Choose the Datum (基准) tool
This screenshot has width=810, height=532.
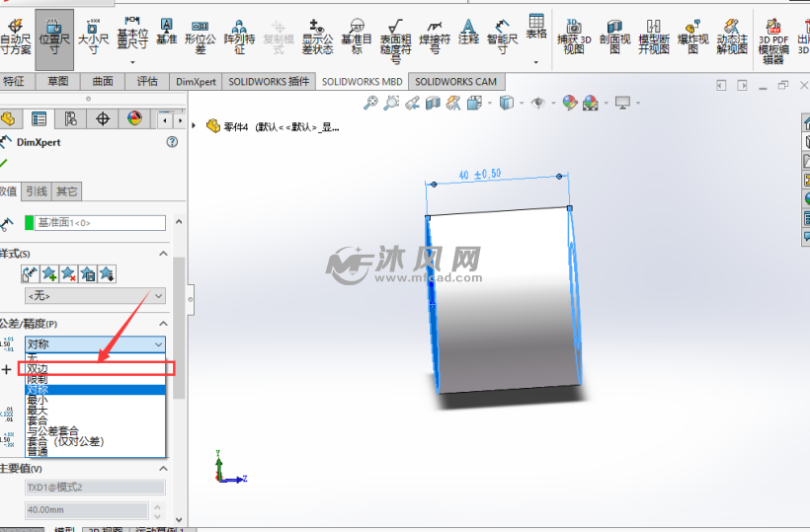coord(166,31)
